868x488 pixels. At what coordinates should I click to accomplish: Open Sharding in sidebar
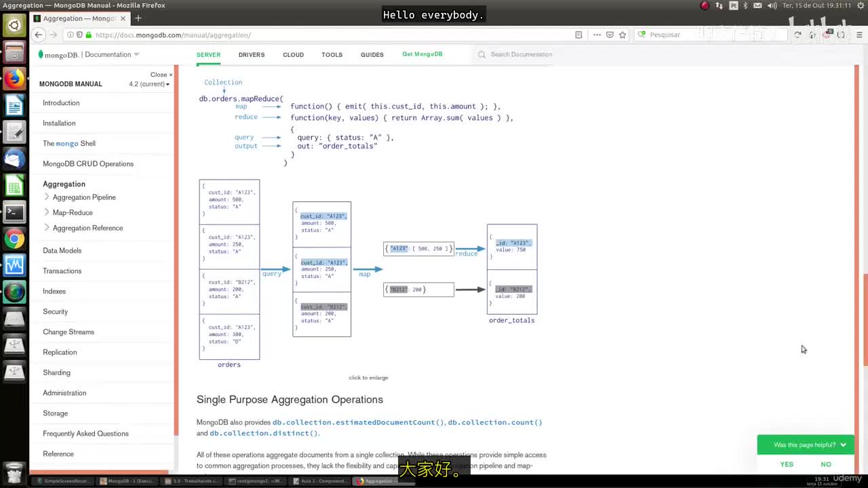pyautogui.click(x=56, y=373)
